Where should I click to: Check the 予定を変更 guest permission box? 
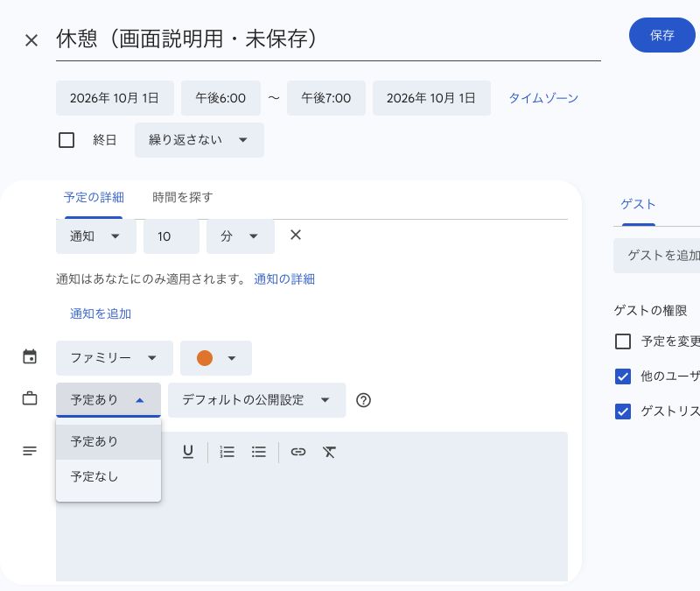click(x=623, y=341)
